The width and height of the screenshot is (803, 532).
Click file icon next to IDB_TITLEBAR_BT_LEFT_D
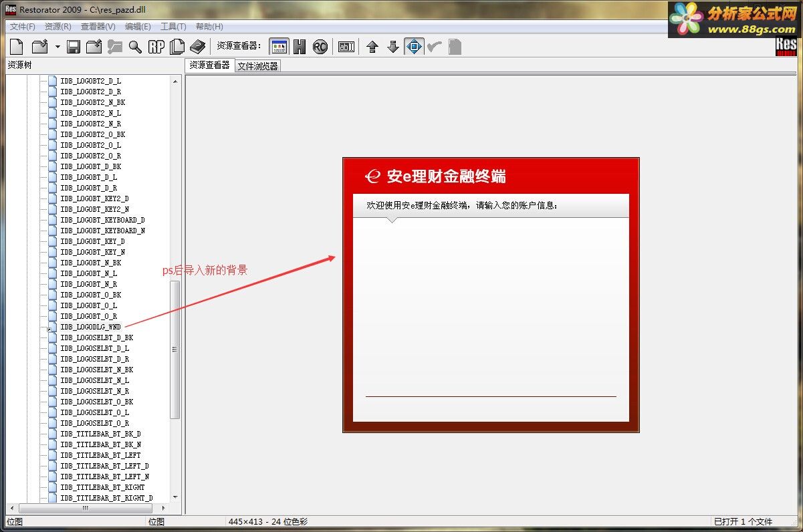coord(52,466)
